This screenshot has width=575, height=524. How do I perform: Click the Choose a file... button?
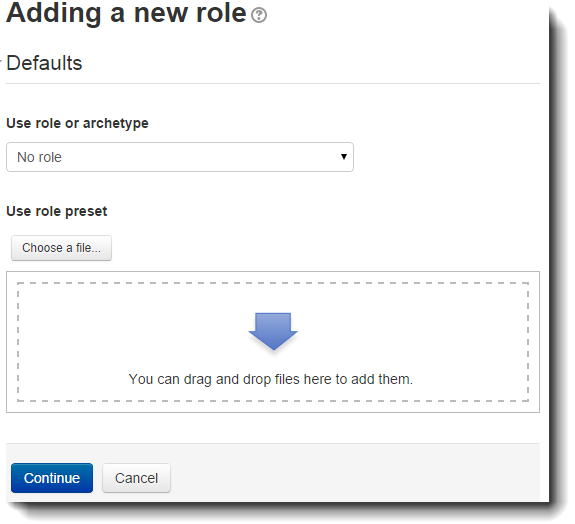61,248
